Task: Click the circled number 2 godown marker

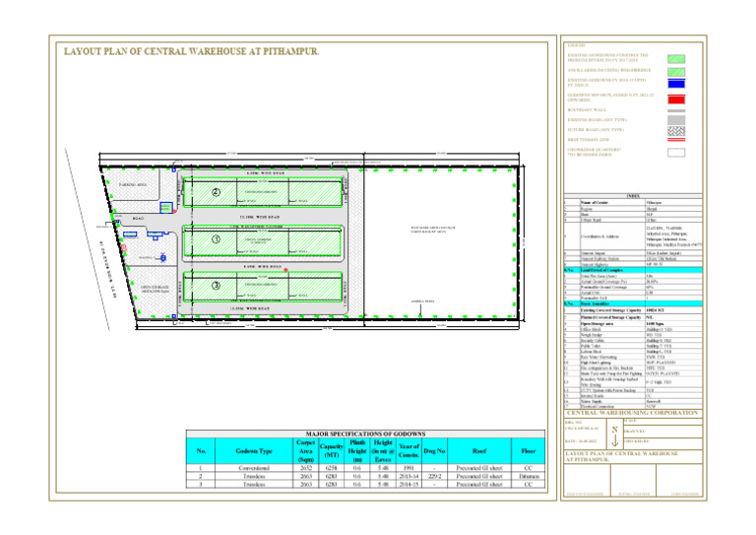Action: [x=216, y=192]
